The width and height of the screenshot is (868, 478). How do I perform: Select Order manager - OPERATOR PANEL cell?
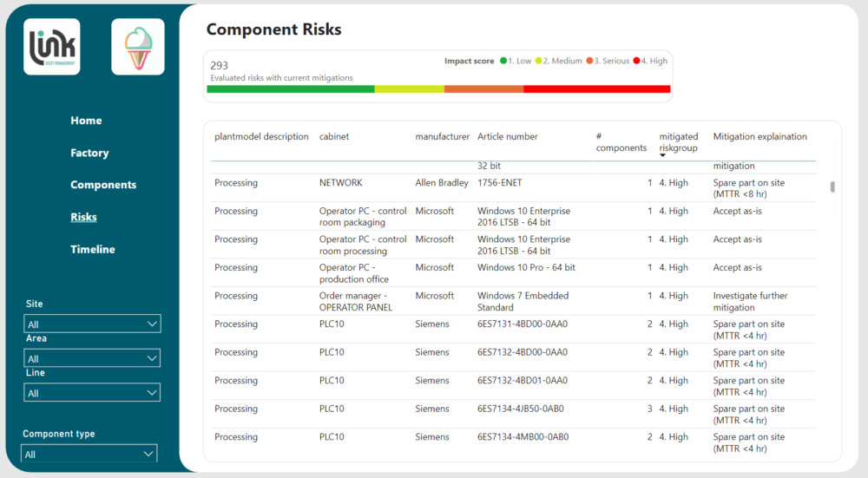tap(355, 302)
